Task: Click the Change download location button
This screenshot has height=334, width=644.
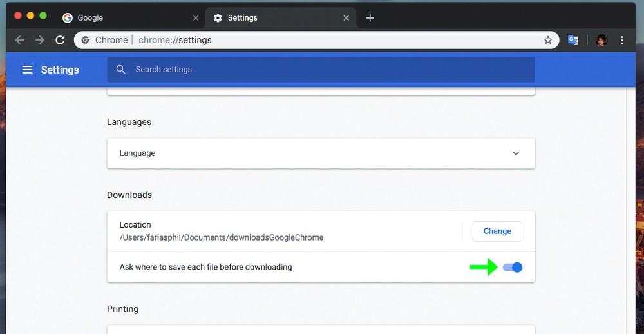Action: tap(497, 231)
